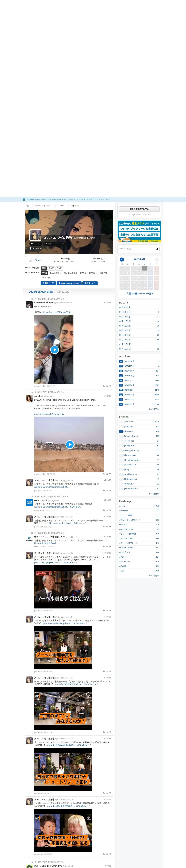This screenshot has width=186, height=868.
Task: Expand Hashtags list with すべて表示
Action: coord(154,575)
